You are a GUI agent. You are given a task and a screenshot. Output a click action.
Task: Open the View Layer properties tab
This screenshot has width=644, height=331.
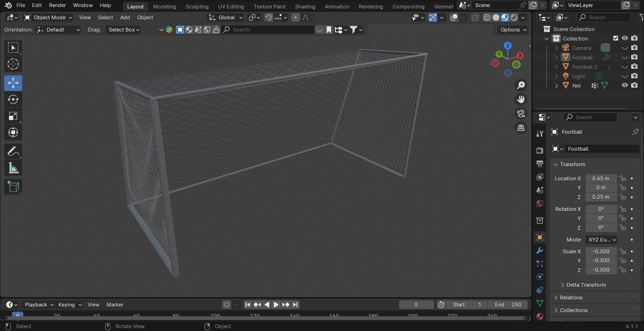coord(540,177)
